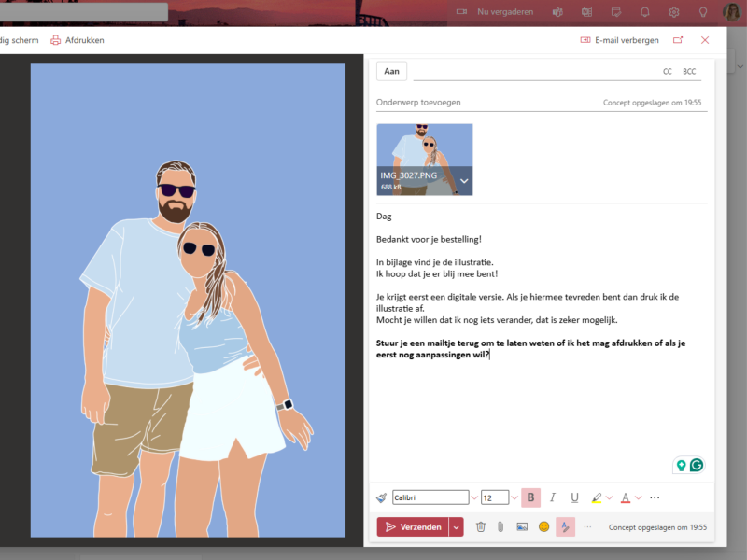Click the format painter icon
Image resolution: width=747 pixels, height=560 pixels.
382,497
